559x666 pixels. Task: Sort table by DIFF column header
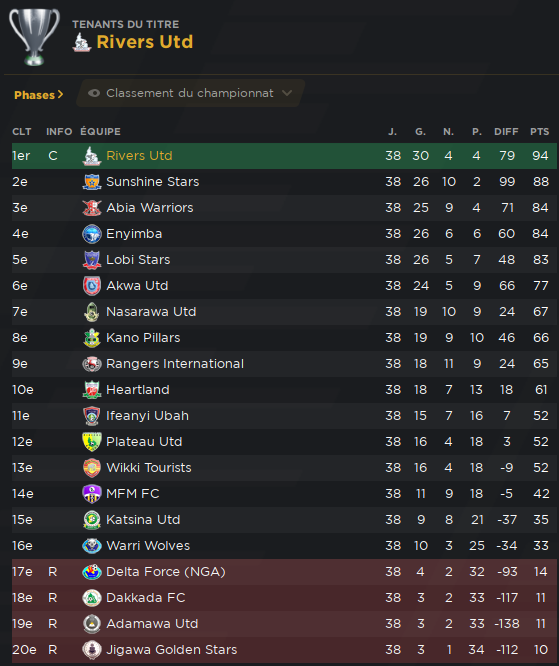point(506,132)
